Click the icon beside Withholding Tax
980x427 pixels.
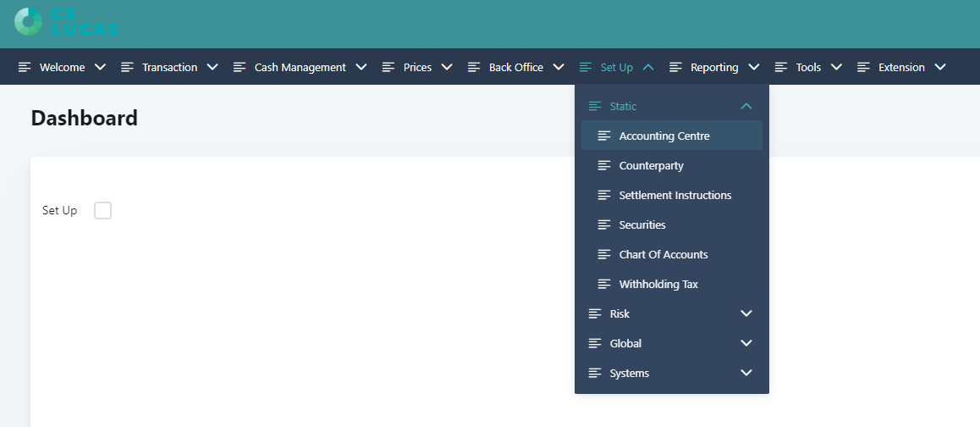603,284
